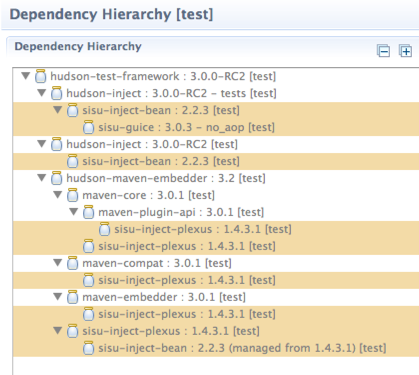Collapse the hudson-test-framework root node

(x=26, y=76)
